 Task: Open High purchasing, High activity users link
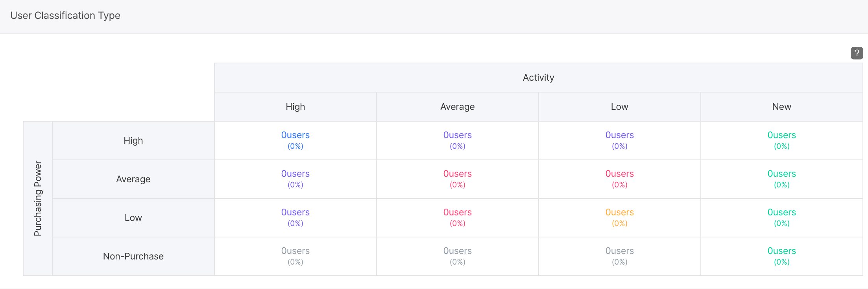pos(295,135)
